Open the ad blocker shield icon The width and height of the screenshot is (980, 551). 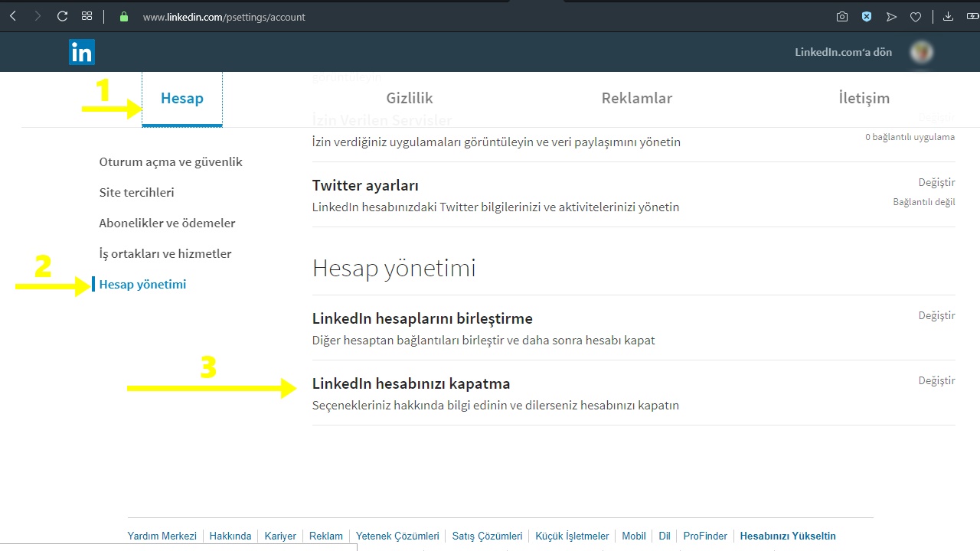click(867, 16)
